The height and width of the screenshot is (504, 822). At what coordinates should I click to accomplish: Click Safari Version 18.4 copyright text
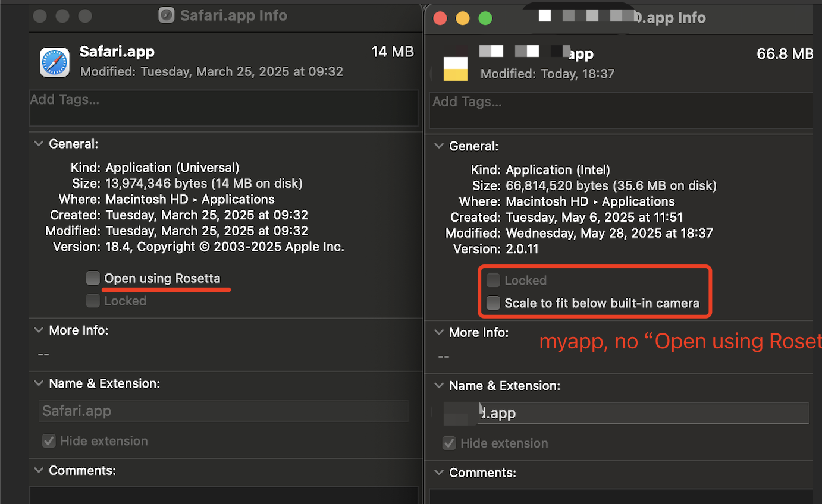coord(225,247)
